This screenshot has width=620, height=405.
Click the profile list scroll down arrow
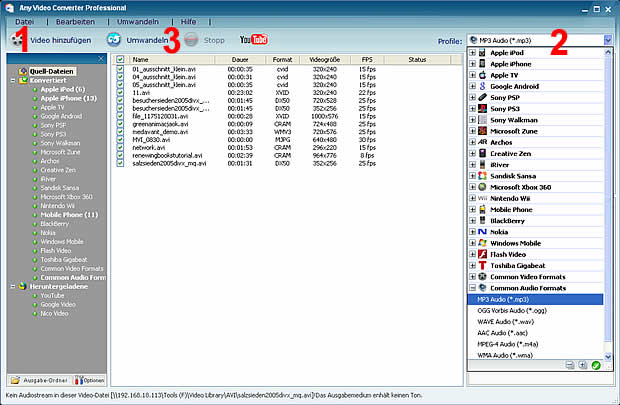click(608, 356)
